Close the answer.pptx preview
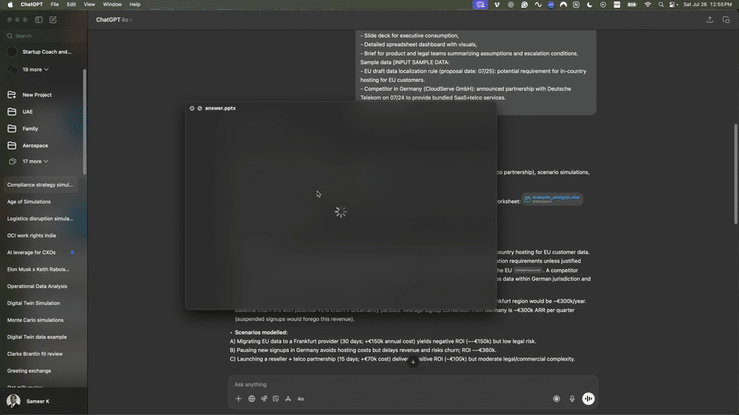 pos(192,108)
